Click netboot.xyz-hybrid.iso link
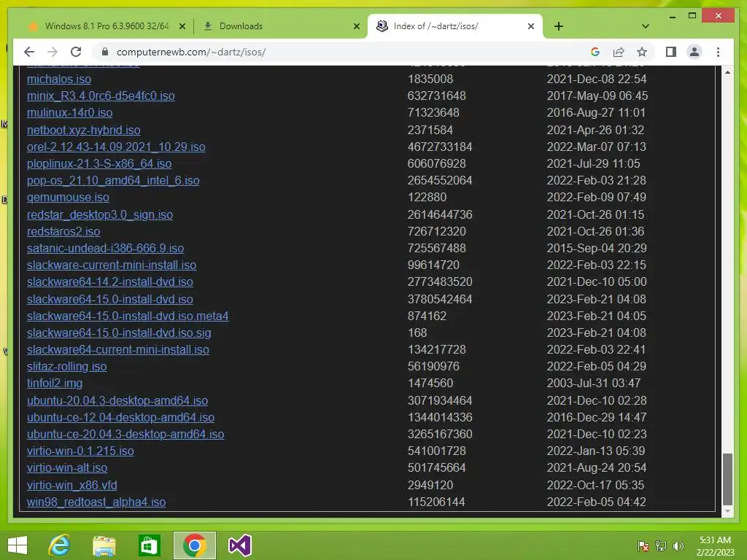 click(x=83, y=130)
